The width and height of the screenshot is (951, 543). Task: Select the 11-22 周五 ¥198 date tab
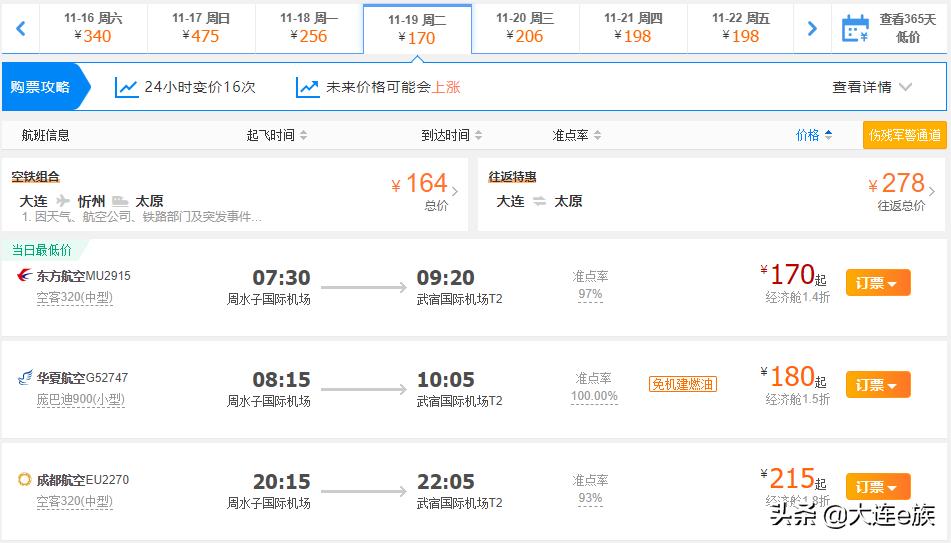(741, 28)
